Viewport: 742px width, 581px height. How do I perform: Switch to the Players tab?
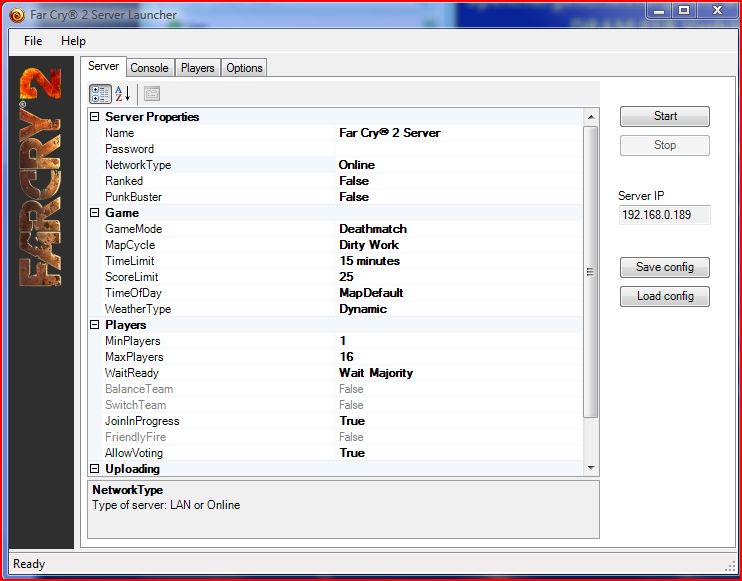198,68
